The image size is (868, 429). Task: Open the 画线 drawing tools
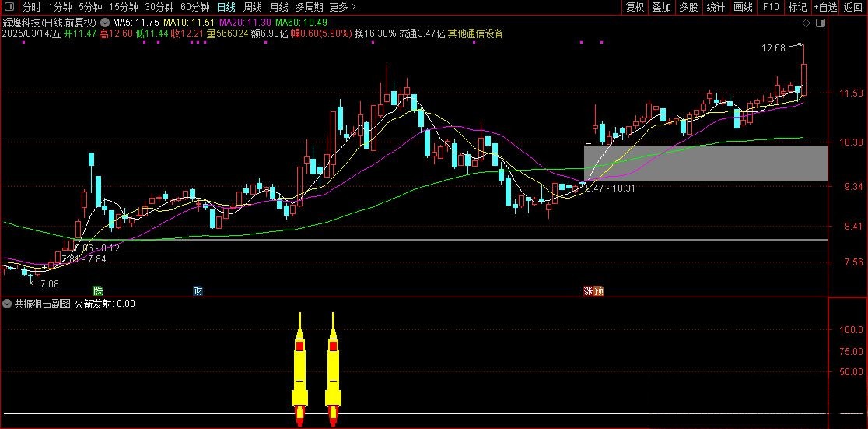tap(743, 7)
